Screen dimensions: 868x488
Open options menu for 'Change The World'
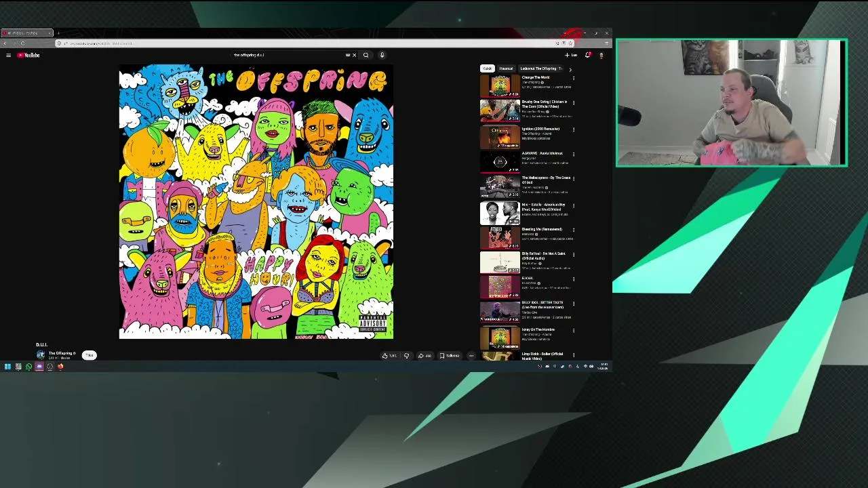(x=574, y=78)
